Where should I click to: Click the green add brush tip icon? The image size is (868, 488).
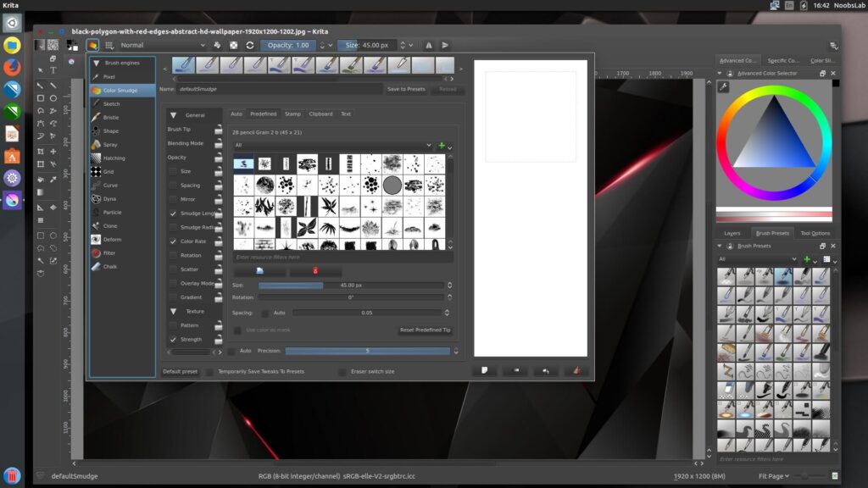coord(442,146)
